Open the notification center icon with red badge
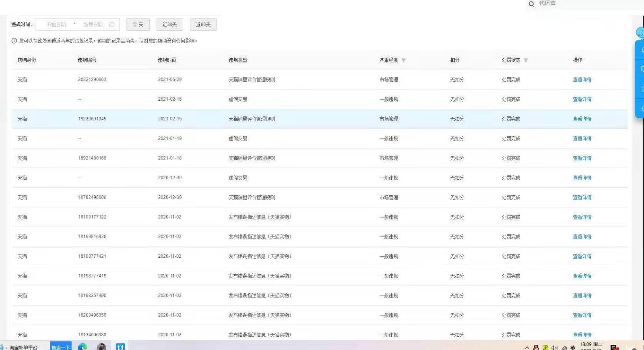 coord(614,347)
